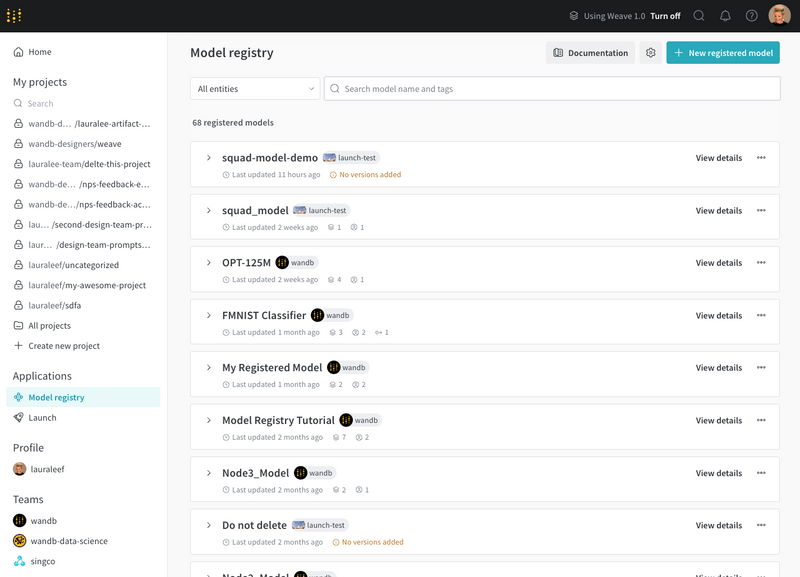Image resolution: width=800 pixels, height=577 pixels.
Task: Open the user avatar menu in header
Action: click(x=779, y=15)
